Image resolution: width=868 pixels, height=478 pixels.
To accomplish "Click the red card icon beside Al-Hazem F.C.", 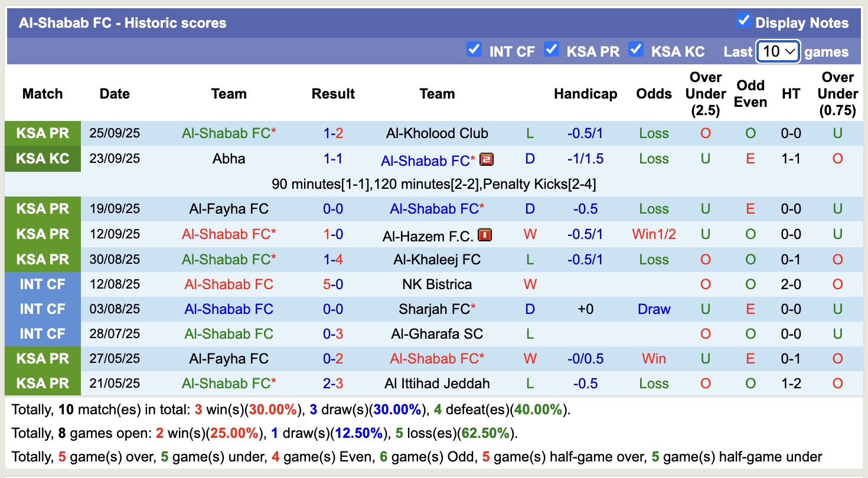I will 485,235.
